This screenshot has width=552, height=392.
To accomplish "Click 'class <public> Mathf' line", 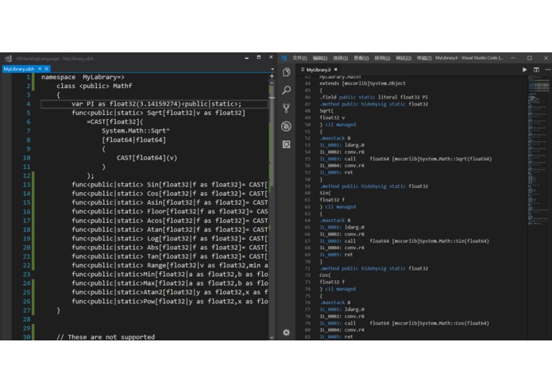I will point(94,86).
